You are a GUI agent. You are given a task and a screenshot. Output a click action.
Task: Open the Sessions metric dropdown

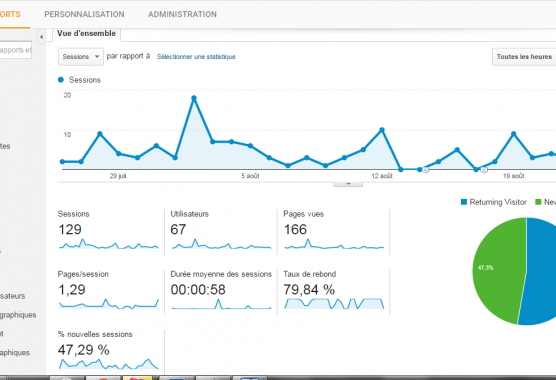click(x=81, y=57)
